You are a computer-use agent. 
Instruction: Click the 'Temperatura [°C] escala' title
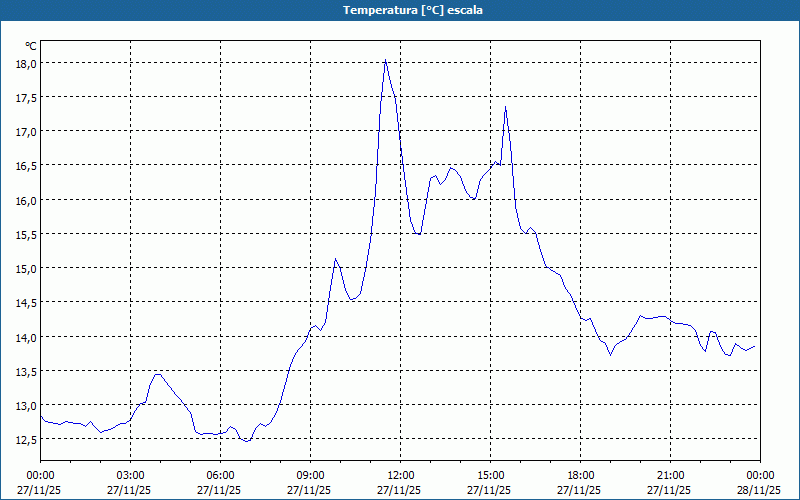pyautogui.click(x=413, y=10)
